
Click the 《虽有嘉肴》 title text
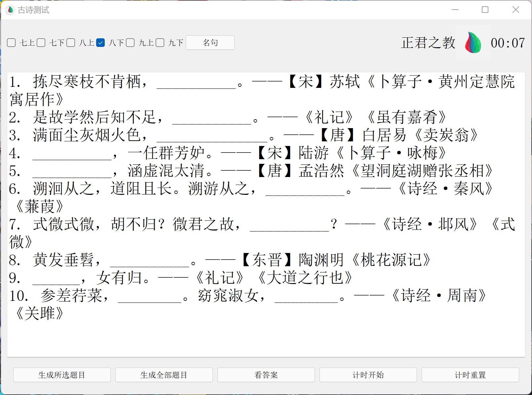tap(407, 117)
